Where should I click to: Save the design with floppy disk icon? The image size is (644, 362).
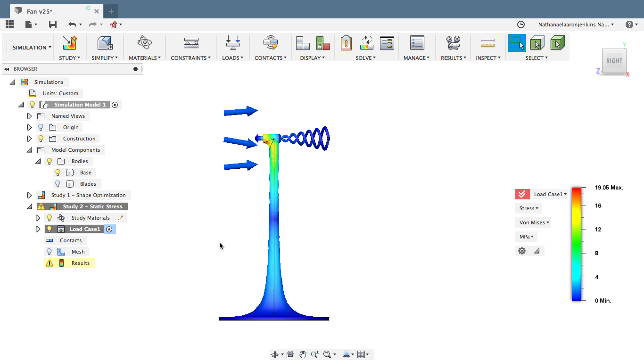coord(52,25)
